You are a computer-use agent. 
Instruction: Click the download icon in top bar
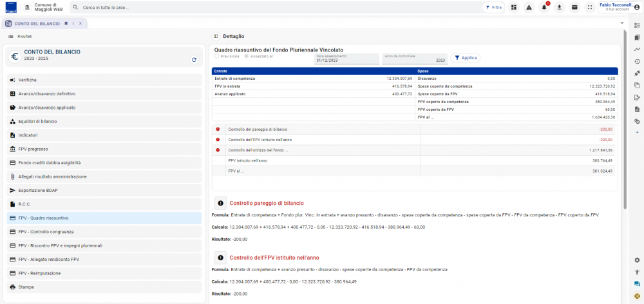click(560, 7)
